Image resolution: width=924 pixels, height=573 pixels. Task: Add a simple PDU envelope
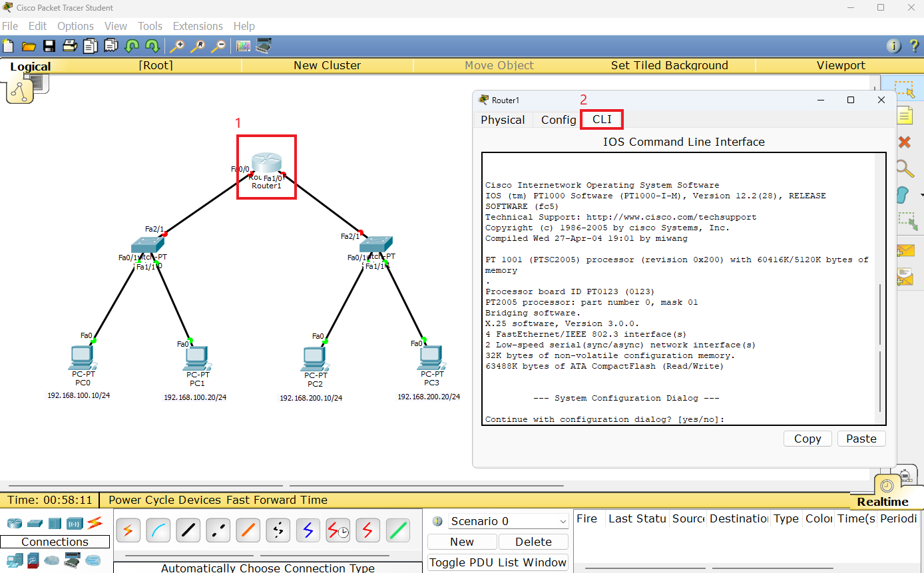coord(907,251)
